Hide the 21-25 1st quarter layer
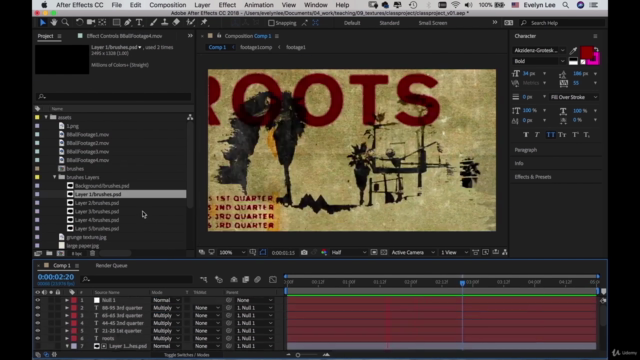 coord(38,331)
